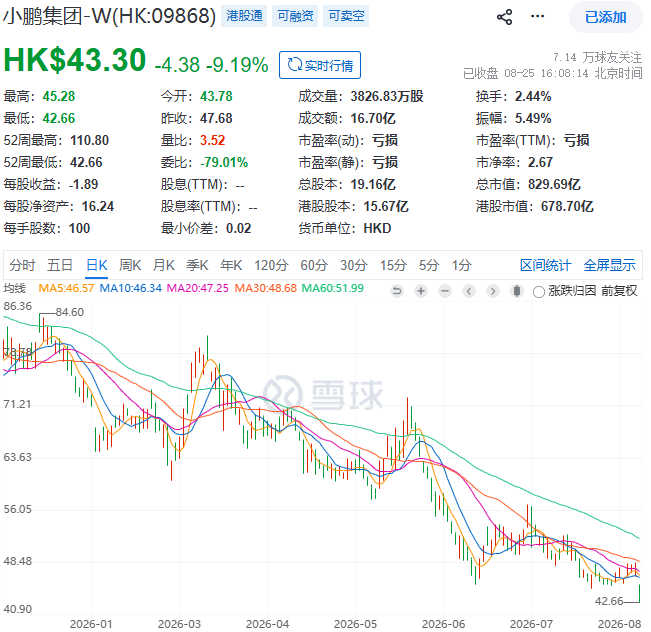Click the 84.60 high marker on chart
Viewport: 651px width, 632px height.
click(70, 312)
